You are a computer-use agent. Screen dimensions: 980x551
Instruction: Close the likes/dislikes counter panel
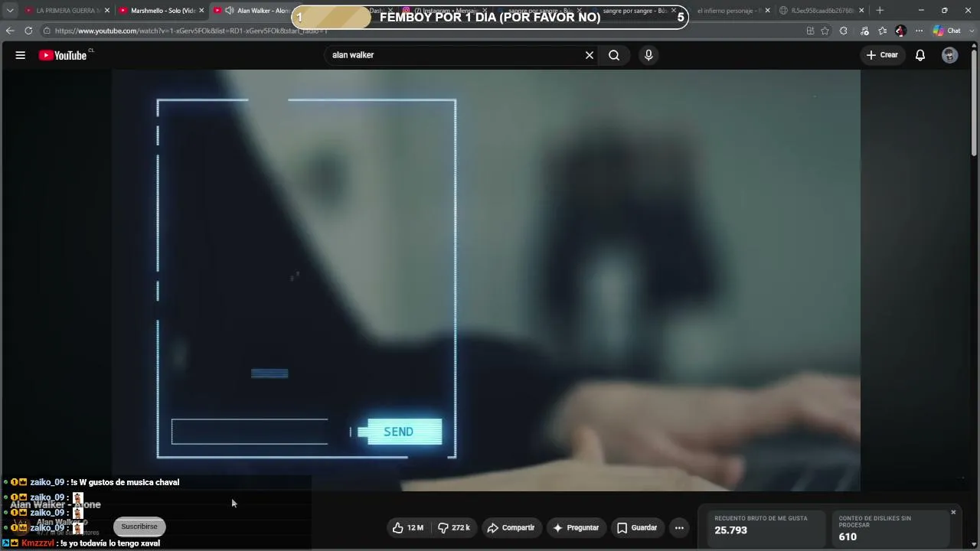953,512
